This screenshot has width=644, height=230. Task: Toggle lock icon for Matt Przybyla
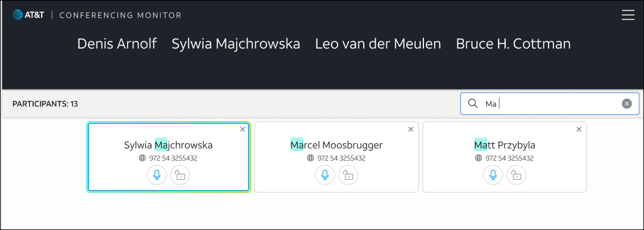[x=516, y=175]
